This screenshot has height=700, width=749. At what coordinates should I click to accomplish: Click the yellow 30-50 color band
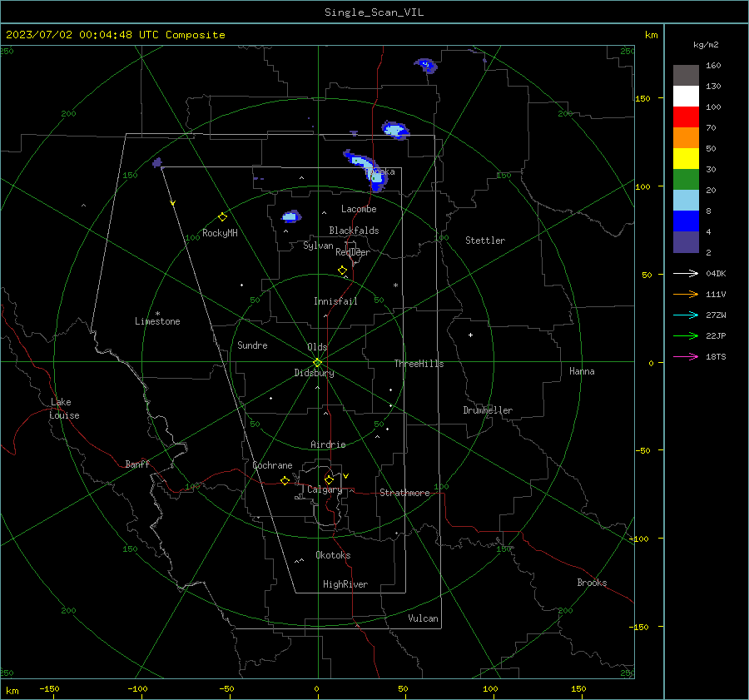pos(686,159)
